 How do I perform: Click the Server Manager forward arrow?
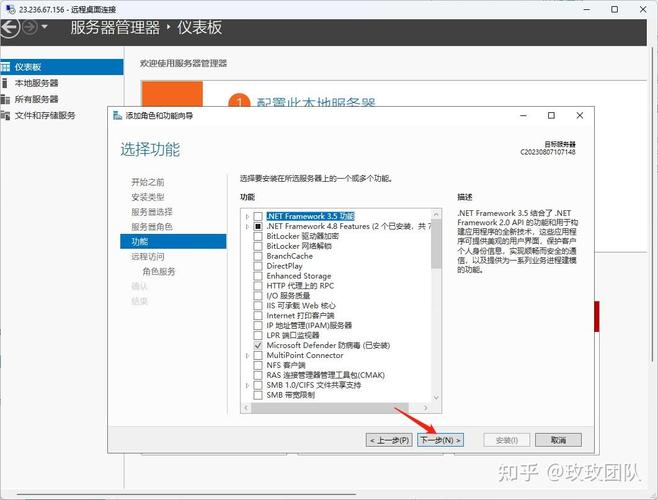[30, 28]
